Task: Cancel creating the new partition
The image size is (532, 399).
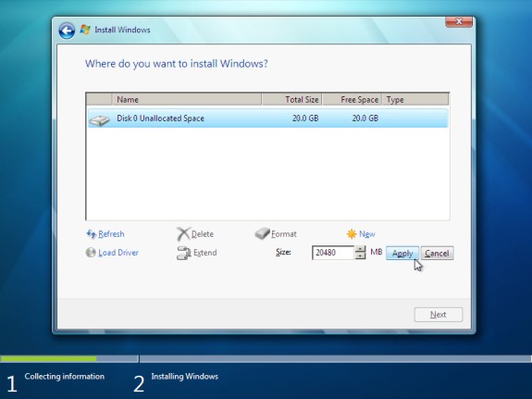Action: point(437,253)
